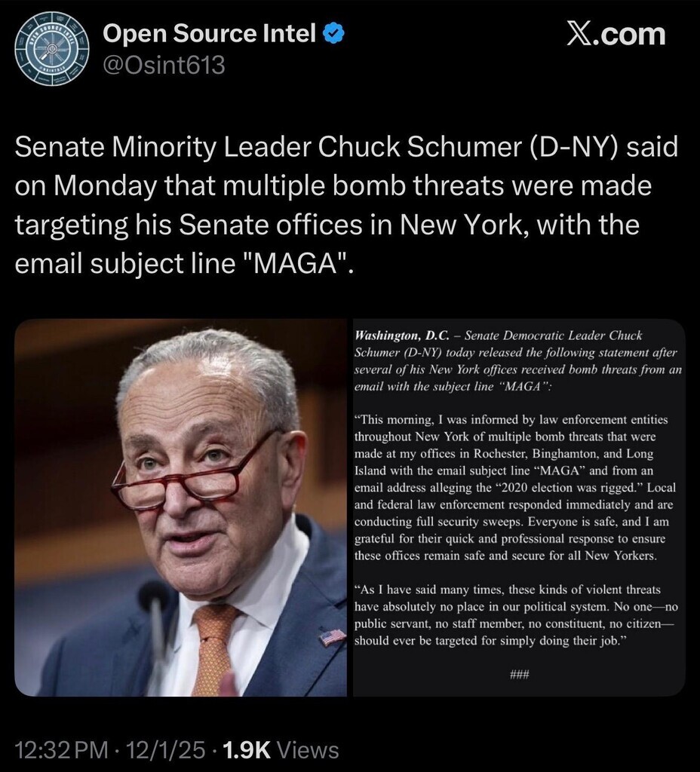Open the press statement image on right

[x=519, y=507]
